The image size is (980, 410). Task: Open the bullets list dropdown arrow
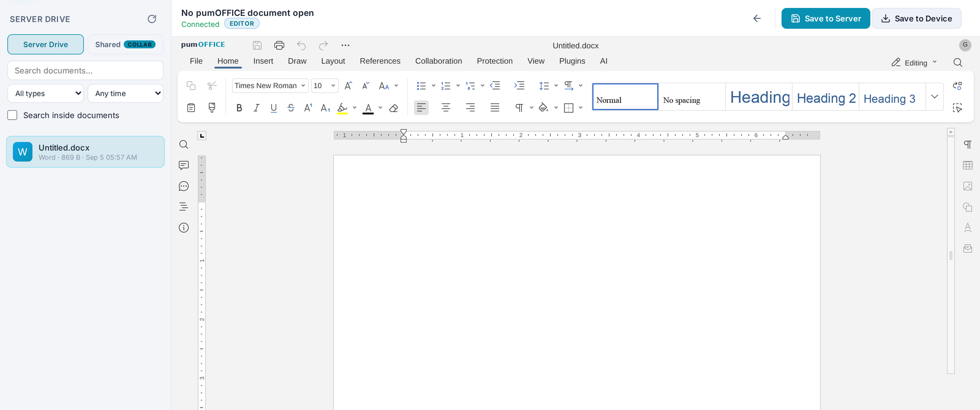pos(434,86)
